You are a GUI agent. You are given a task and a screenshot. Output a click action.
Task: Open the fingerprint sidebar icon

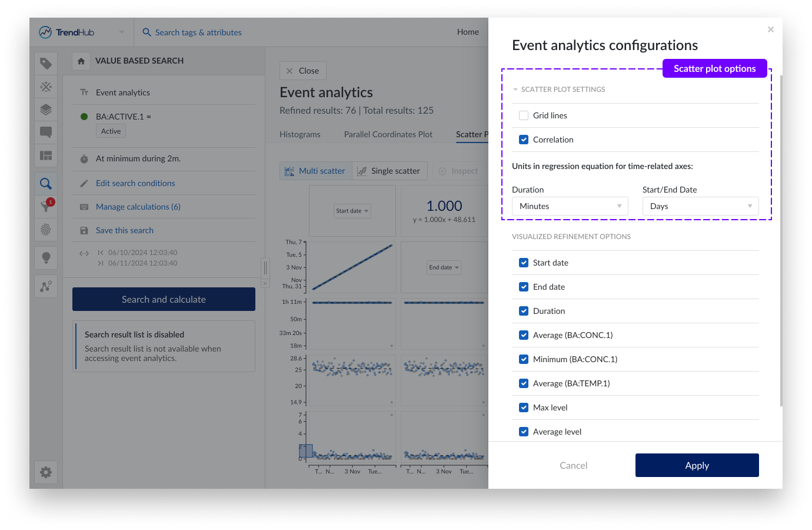coord(46,230)
